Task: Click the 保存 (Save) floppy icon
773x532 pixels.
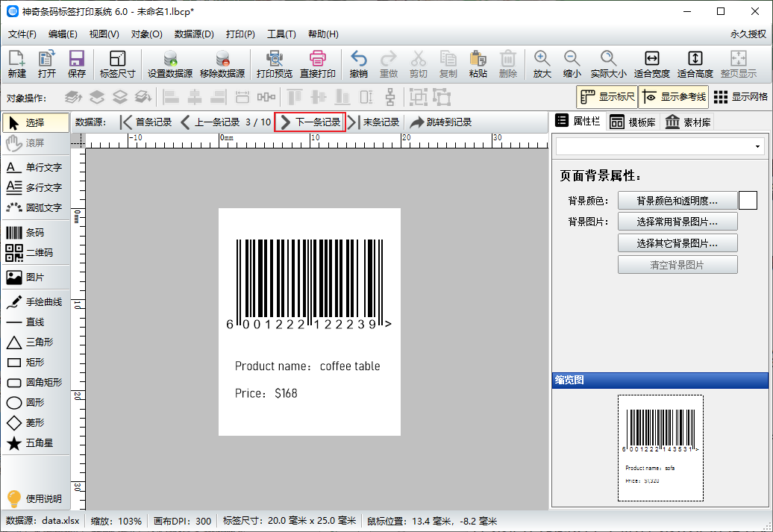Action: pos(76,64)
